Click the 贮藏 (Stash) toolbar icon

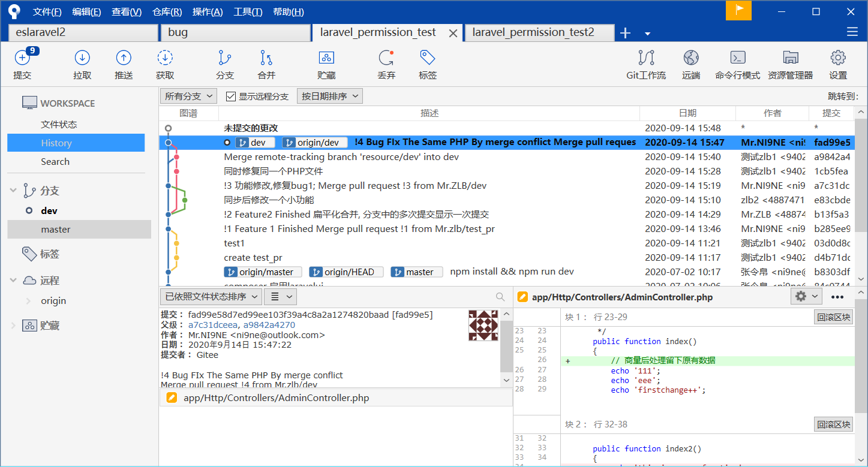pos(326,58)
